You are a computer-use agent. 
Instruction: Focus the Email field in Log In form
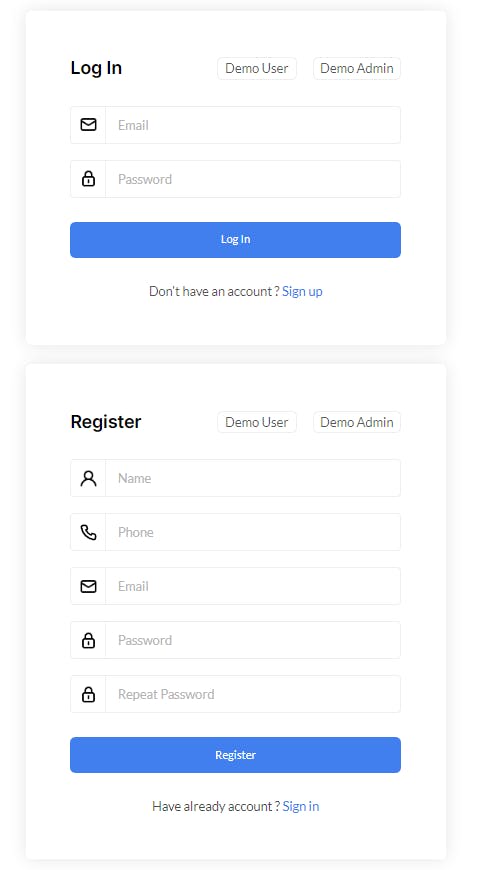(x=253, y=125)
